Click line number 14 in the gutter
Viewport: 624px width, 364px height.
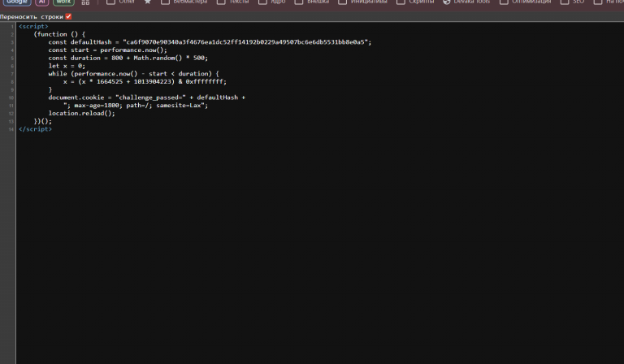(x=11, y=130)
